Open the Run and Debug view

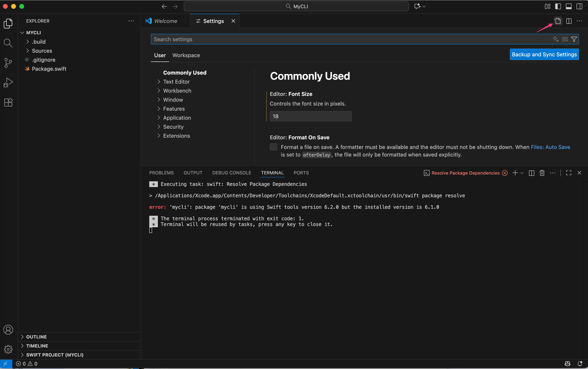(8, 83)
